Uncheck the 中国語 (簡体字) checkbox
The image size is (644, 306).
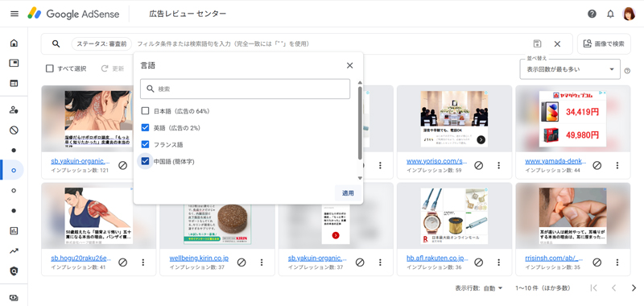pyautogui.click(x=145, y=161)
